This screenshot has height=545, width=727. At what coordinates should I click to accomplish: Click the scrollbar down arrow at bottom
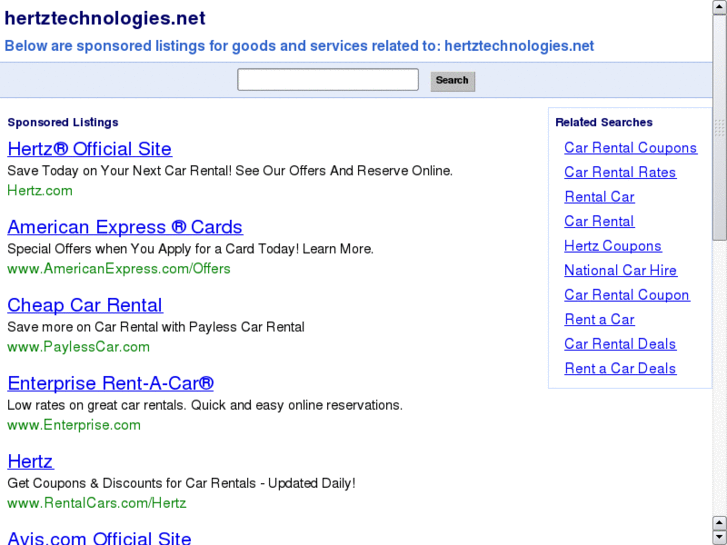coord(719,537)
